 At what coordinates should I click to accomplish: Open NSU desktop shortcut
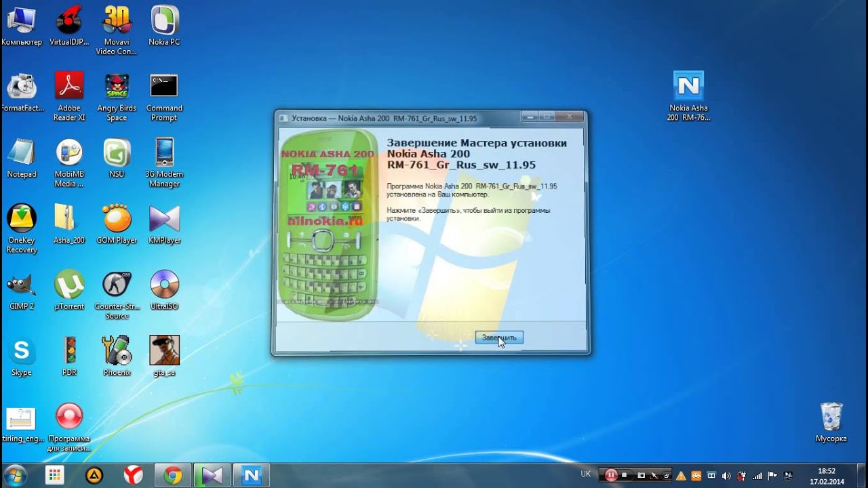point(117,159)
